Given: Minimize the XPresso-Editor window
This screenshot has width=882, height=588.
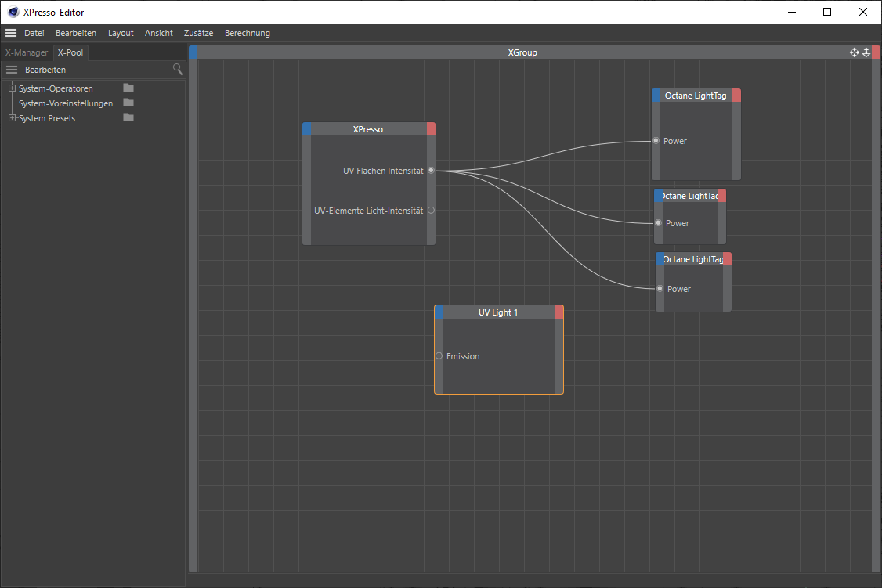Looking at the screenshot, I should (x=792, y=12).
